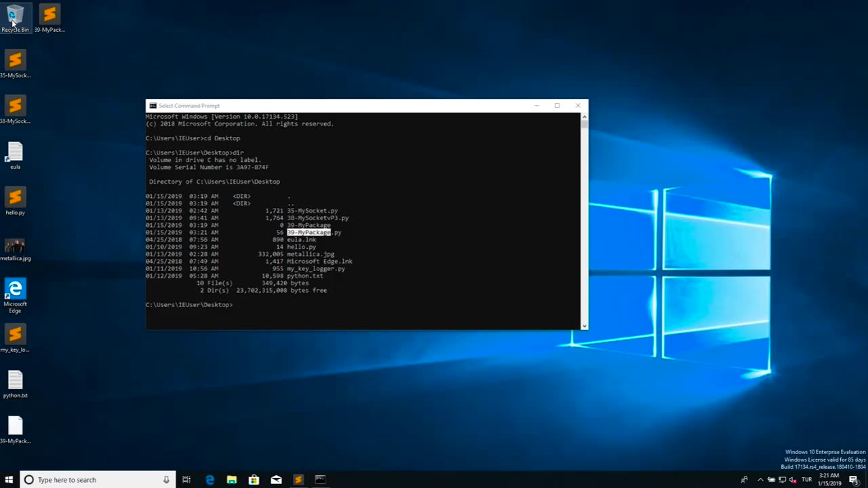The width and height of the screenshot is (868, 488).
Task: Click the 'Directory of C:\Users\IEUser\Desktop' line
Action: (x=214, y=182)
